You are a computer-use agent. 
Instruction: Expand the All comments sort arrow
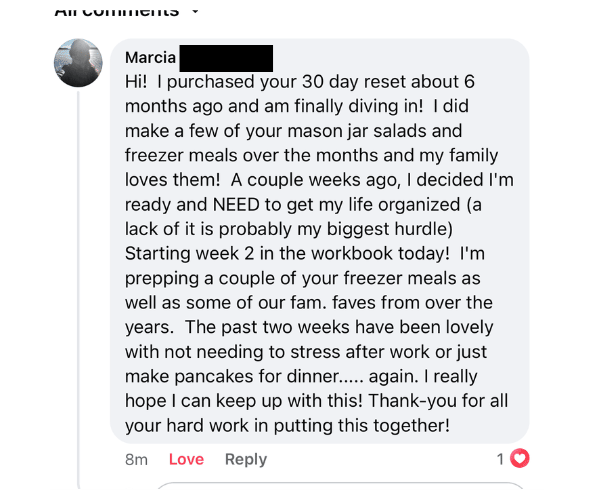coord(194,12)
